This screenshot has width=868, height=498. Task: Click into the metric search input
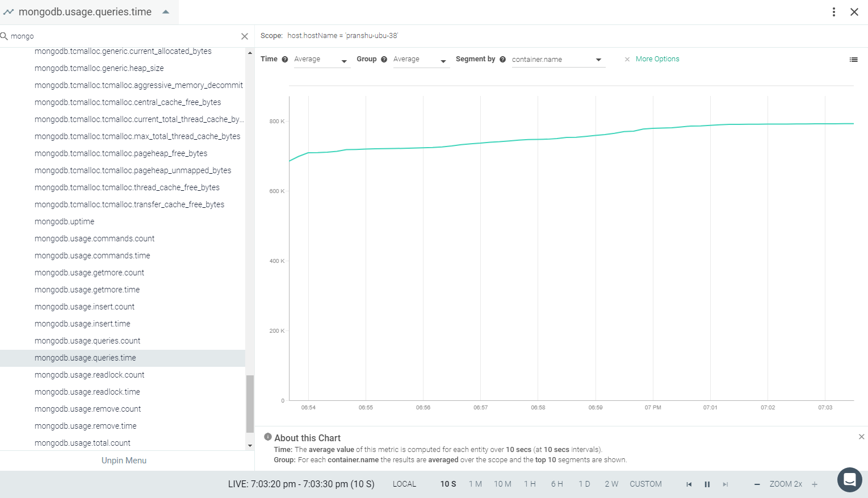[x=124, y=36]
